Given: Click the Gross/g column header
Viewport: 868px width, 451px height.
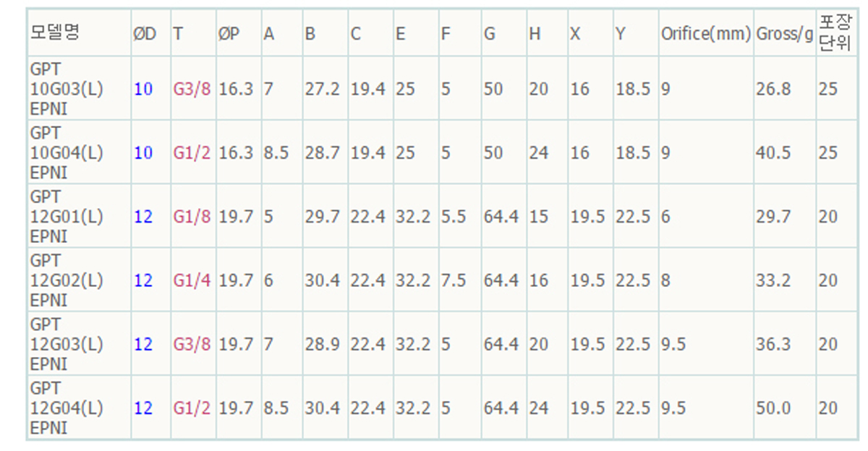Looking at the screenshot, I should (x=785, y=33).
